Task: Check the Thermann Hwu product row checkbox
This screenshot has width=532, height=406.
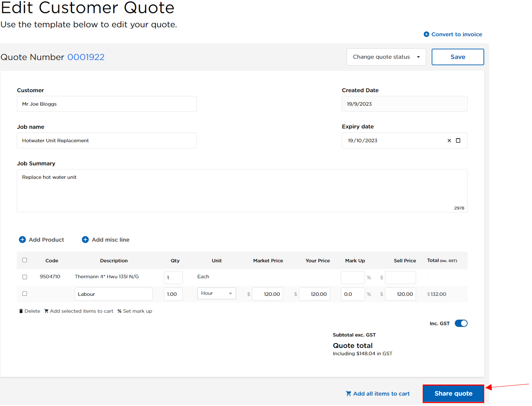Action: [x=25, y=277]
